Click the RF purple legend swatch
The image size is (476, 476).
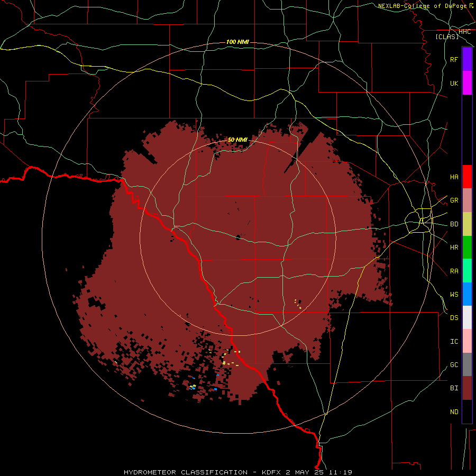pos(467,59)
